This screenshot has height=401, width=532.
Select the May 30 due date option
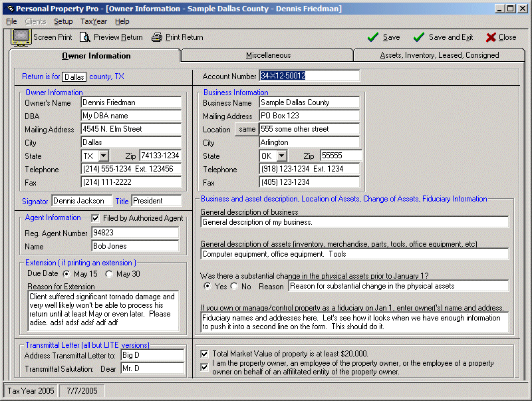click(109, 274)
